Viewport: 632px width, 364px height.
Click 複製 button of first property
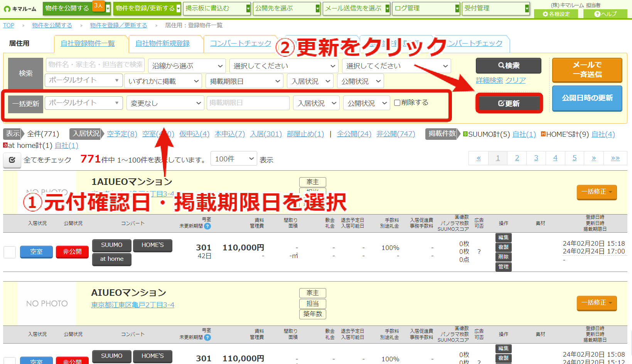[x=503, y=247]
